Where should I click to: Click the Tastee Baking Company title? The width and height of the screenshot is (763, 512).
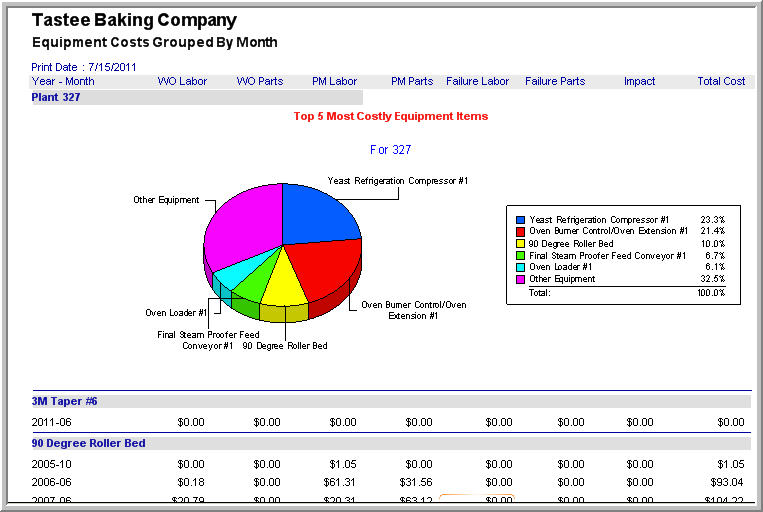click(134, 20)
